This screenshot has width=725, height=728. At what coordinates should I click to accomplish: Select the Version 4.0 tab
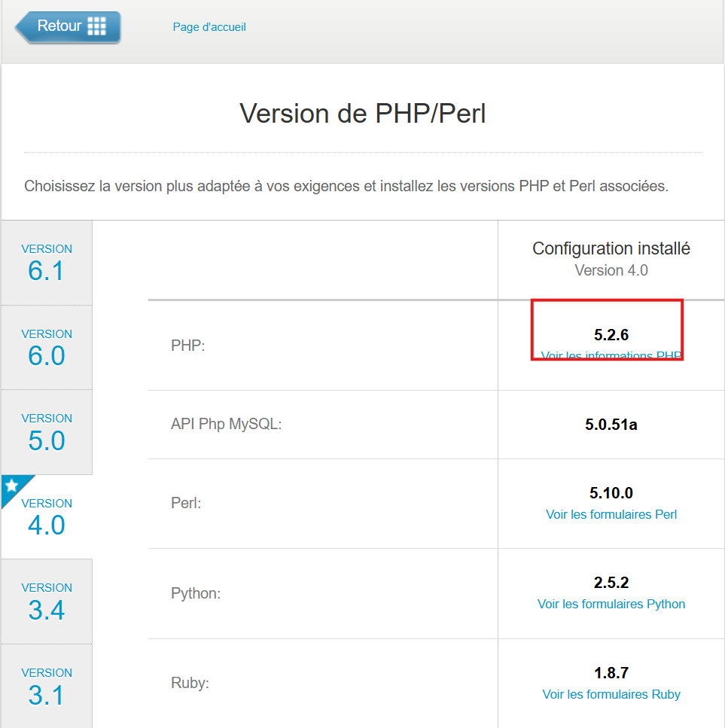click(47, 517)
